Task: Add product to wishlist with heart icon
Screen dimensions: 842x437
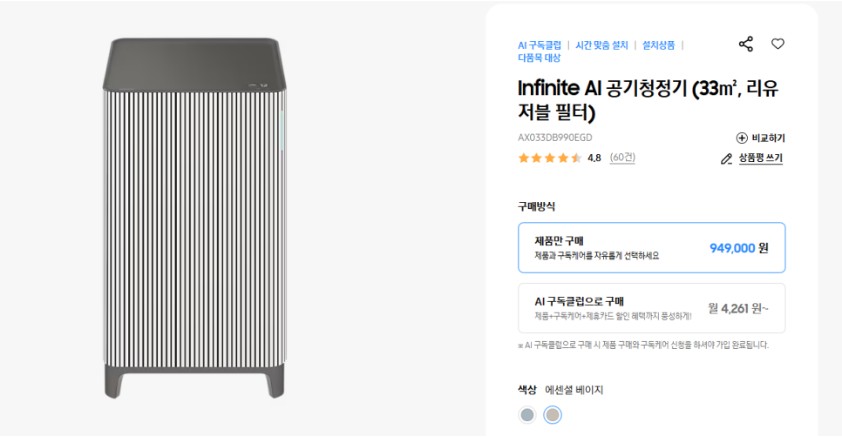Action: point(778,44)
